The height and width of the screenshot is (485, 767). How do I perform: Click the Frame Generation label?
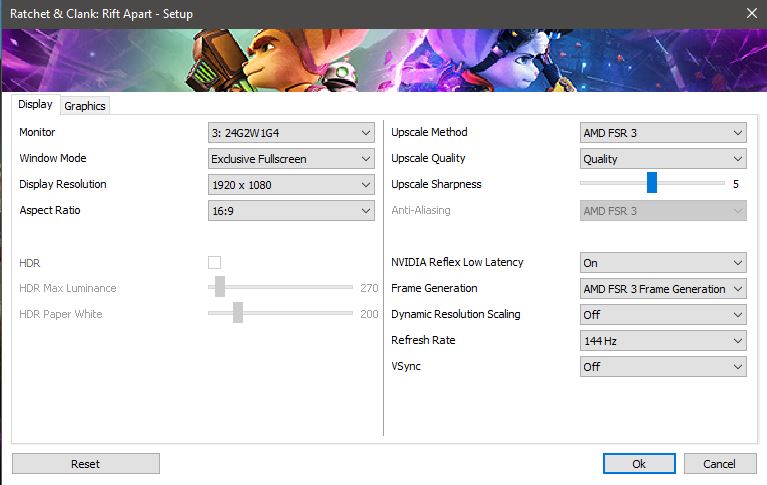[x=434, y=288]
